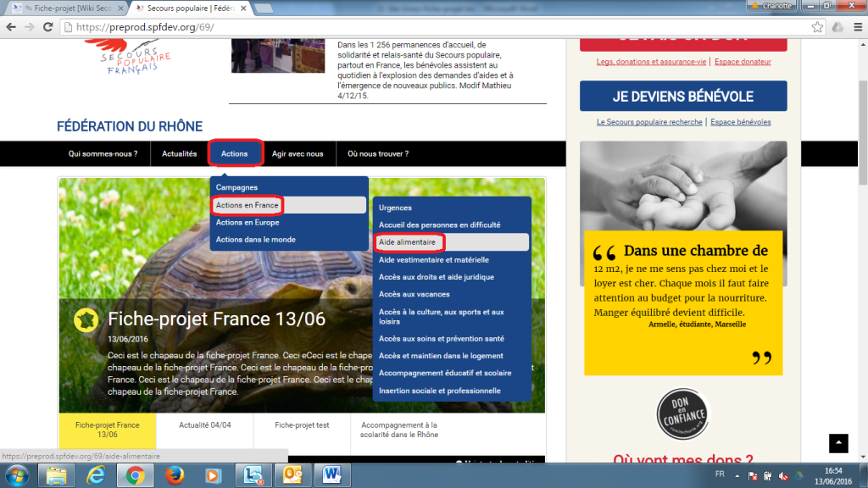Open the media player taskbar icon
The width and height of the screenshot is (868, 488).
point(214,475)
